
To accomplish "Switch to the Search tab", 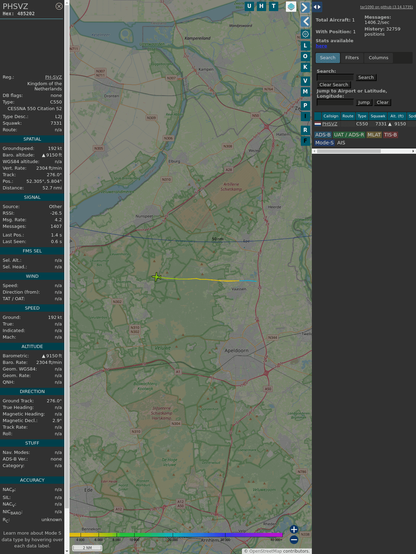I will pos(328,58).
